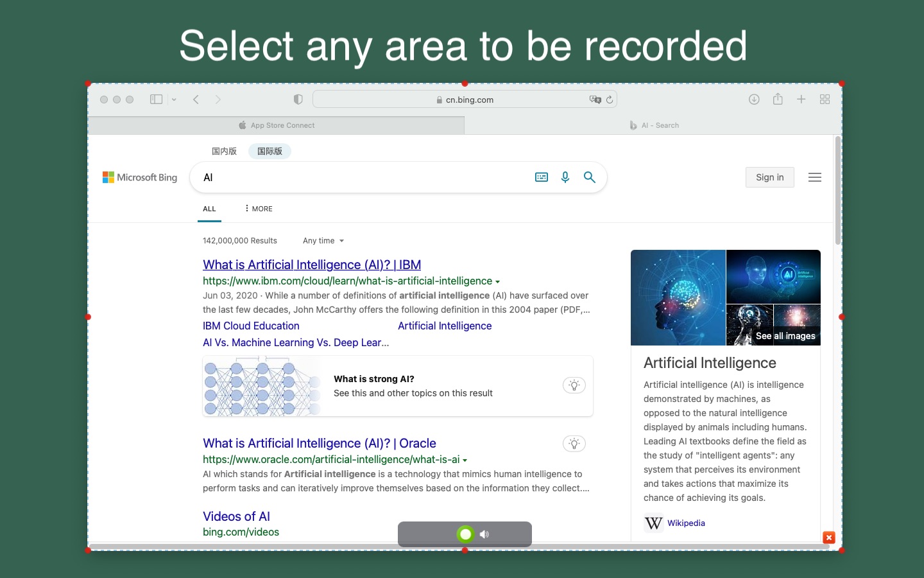This screenshot has width=924, height=578.
Task: Toggle the Safari sidebar icon
Action: coord(156,100)
